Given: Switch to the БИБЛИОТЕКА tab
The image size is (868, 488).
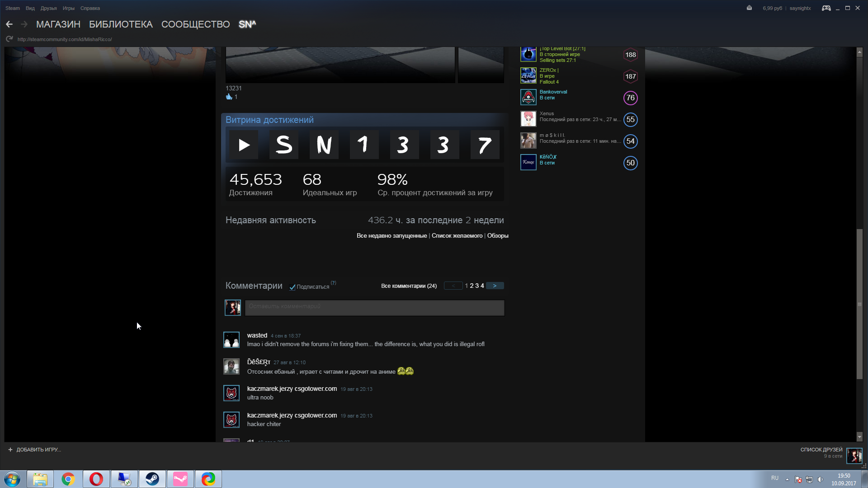Looking at the screenshot, I should pos(121,24).
